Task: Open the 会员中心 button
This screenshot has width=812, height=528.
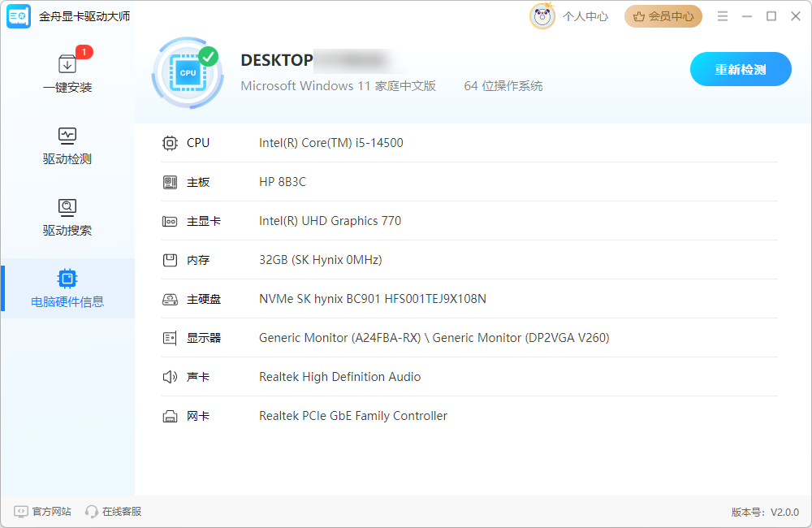Action: (x=663, y=16)
